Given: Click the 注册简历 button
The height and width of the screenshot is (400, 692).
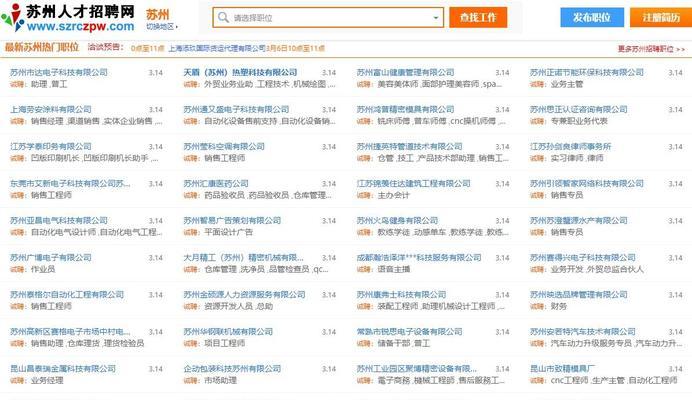Looking at the screenshot, I should click(661, 18).
